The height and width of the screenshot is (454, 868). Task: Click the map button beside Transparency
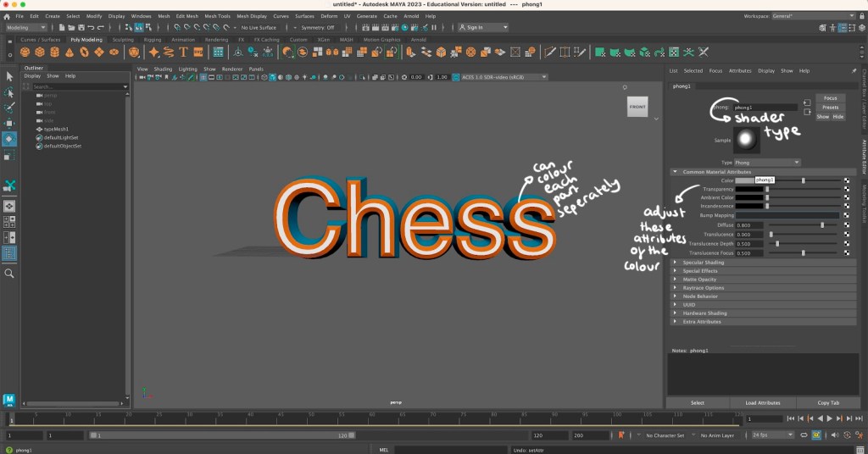click(x=846, y=189)
